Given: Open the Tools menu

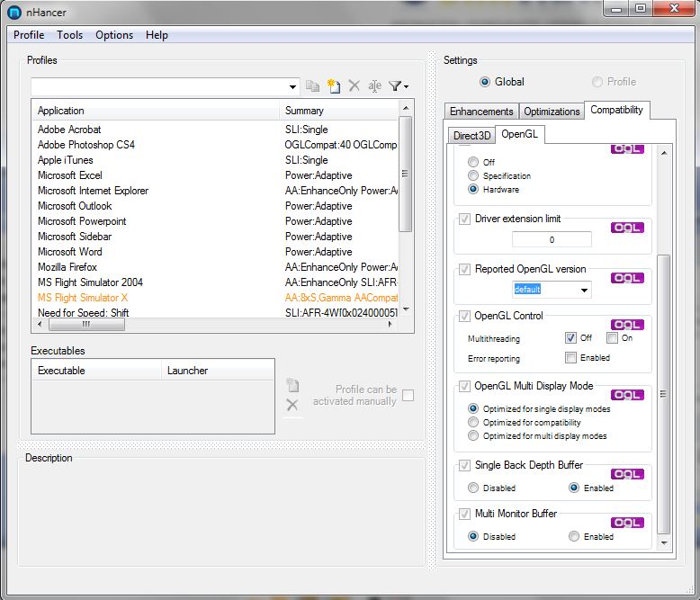Looking at the screenshot, I should (x=69, y=35).
